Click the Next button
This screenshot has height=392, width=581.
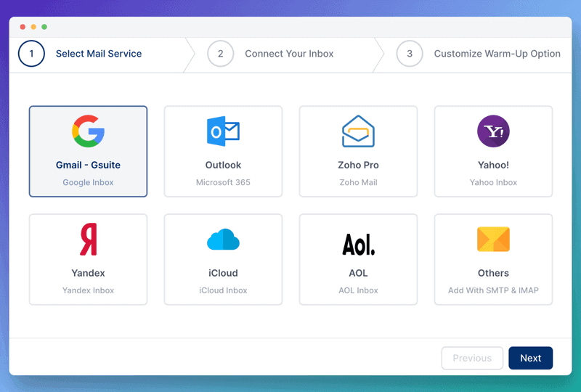531,358
